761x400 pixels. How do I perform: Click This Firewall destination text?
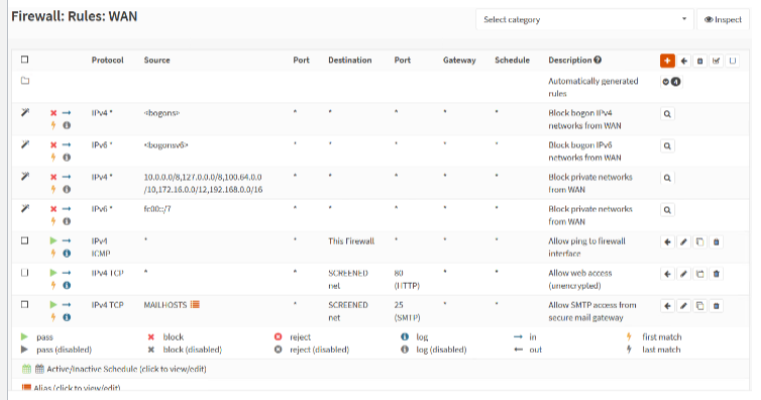(x=351, y=241)
